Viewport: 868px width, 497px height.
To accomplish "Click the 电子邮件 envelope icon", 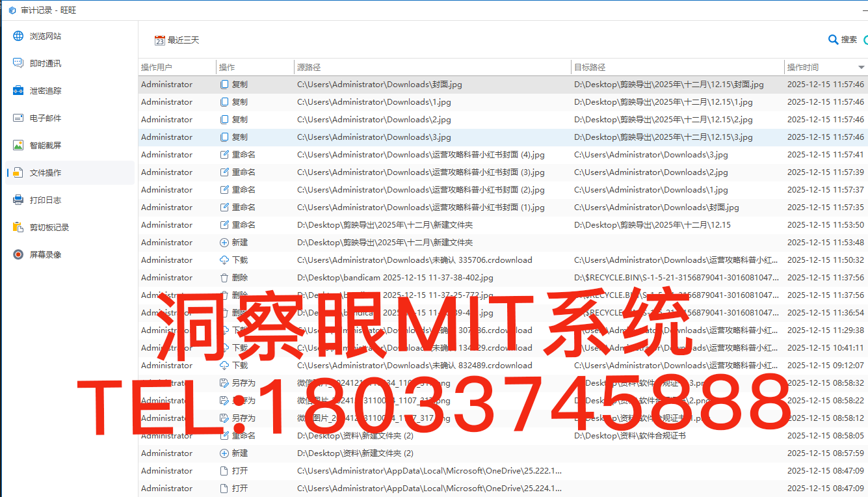I will click(x=18, y=118).
